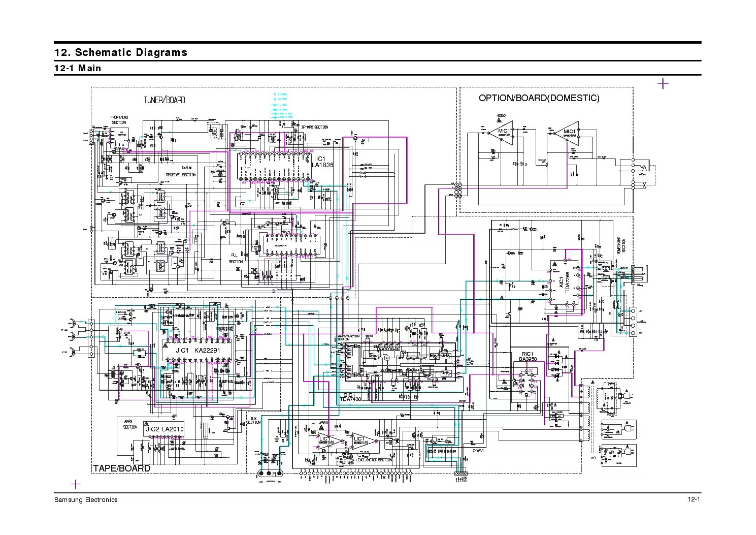Click the 4560 label in the Option board
Screen dimensions: 756x535
point(501,116)
